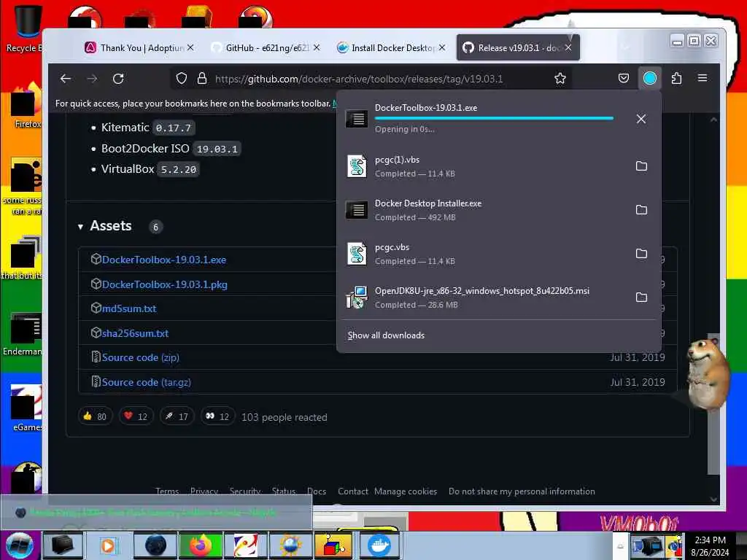This screenshot has height=560, width=747.
Task: Open the tracking protection shield icon
Action: (181, 79)
